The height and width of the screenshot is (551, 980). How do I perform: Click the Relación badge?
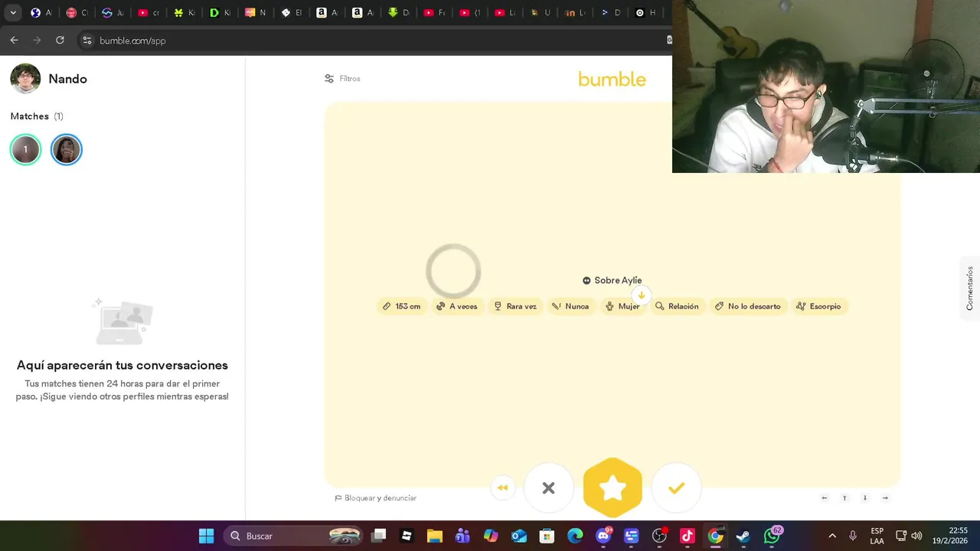(x=678, y=306)
